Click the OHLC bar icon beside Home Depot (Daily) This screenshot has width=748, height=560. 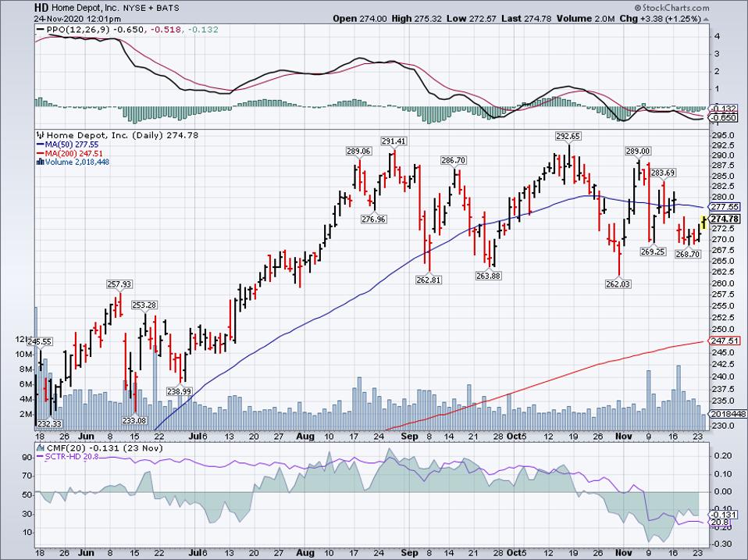(40, 135)
